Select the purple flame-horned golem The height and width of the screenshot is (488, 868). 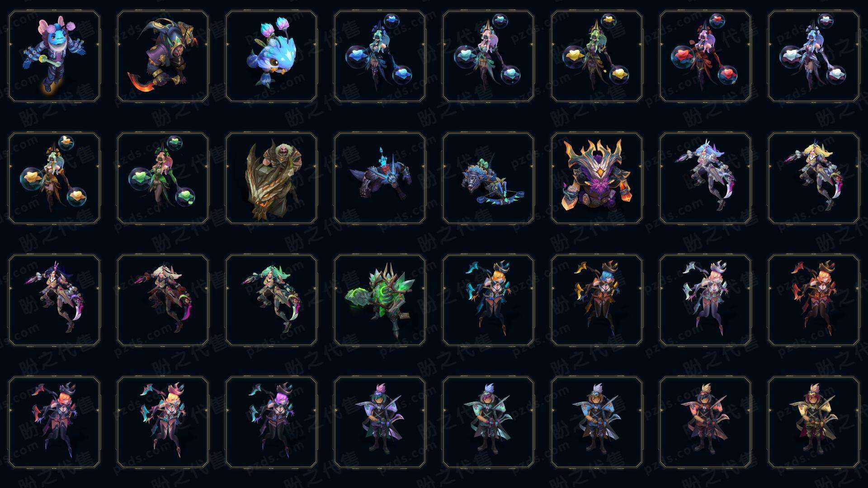pyautogui.click(x=597, y=178)
